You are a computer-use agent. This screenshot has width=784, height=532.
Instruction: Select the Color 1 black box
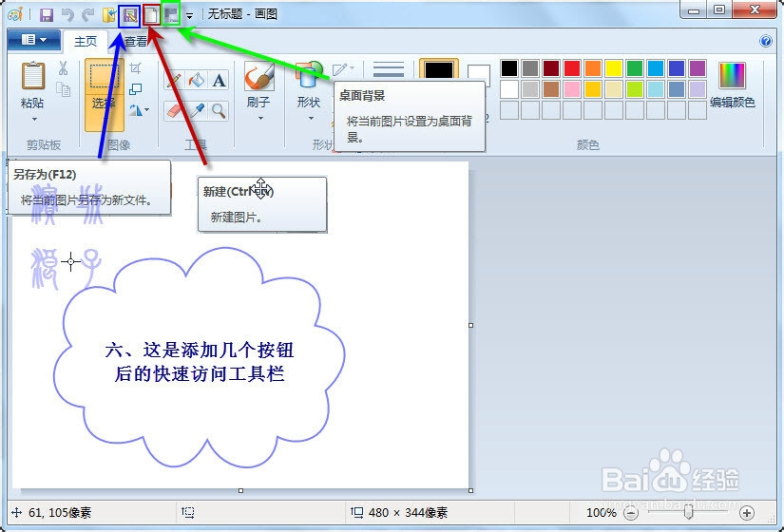(x=438, y=70)
